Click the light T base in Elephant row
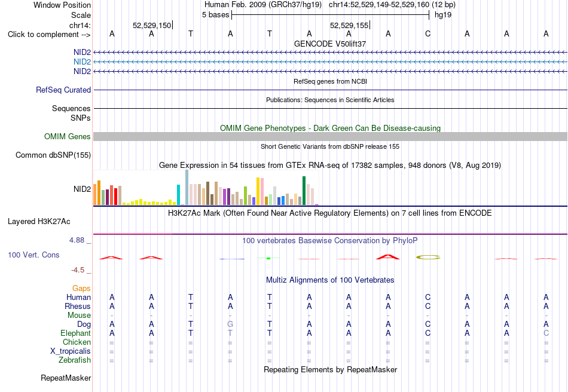568x392 pixels. 230,333
